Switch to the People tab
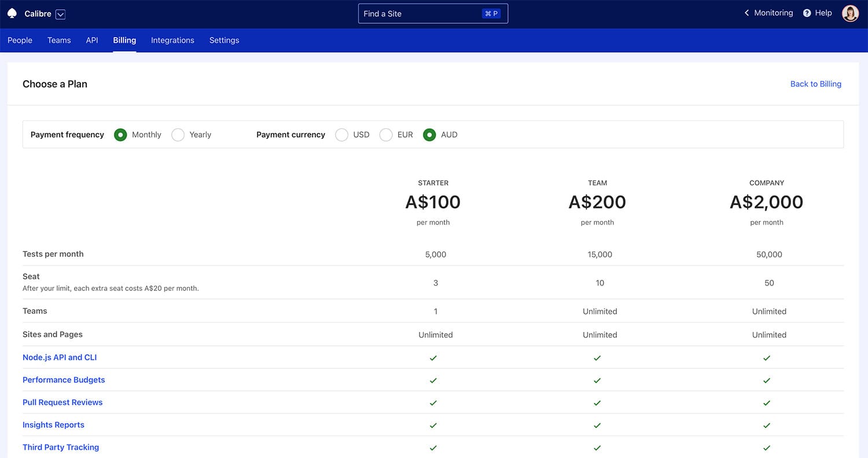The height and width of the screenshot is (458, 868). click(20, 40)
